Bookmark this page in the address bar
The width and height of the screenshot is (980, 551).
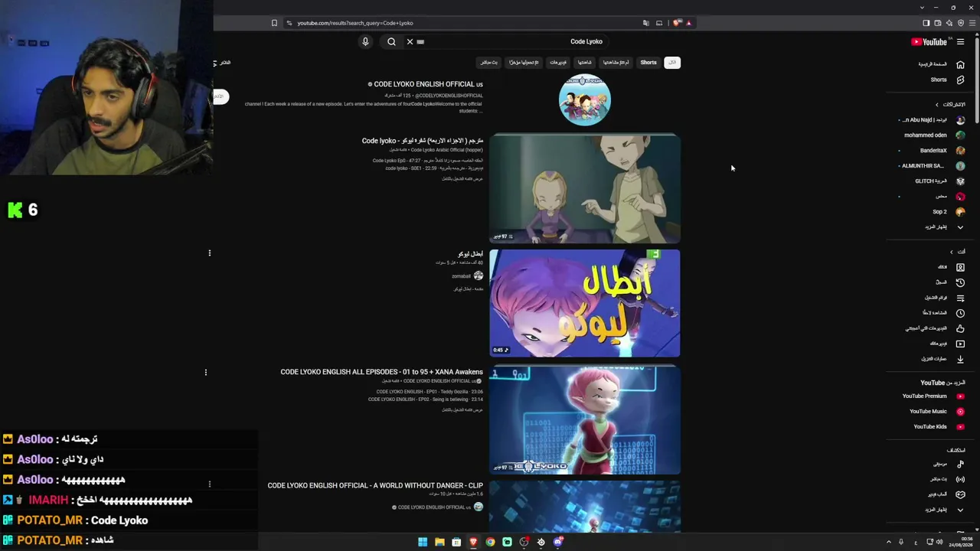tap(274, 23)
